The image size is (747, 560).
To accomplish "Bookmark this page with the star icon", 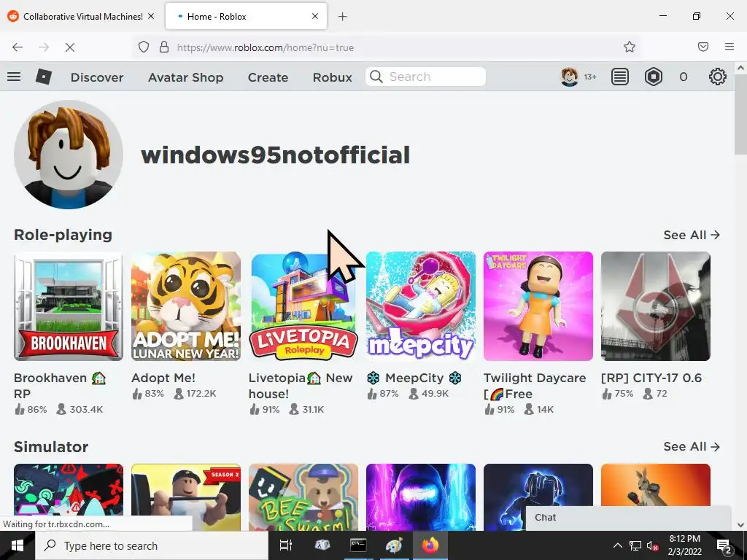I will click(x=630, y=47).
